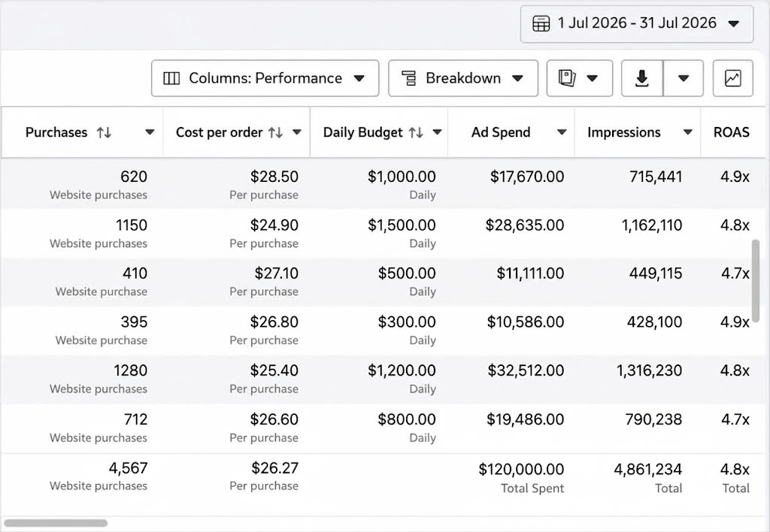Click the $19,486.00 ad spend value
770x532 pixels.
526,419
